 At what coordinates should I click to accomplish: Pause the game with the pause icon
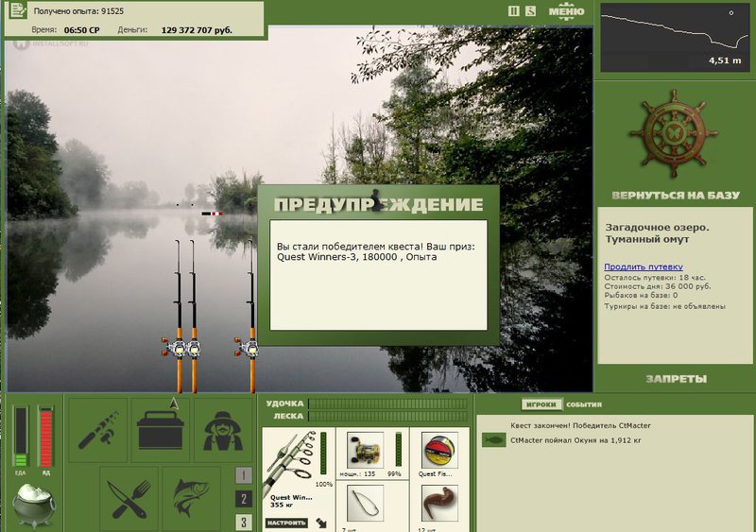pyautogui.click(x=514, y=10)
